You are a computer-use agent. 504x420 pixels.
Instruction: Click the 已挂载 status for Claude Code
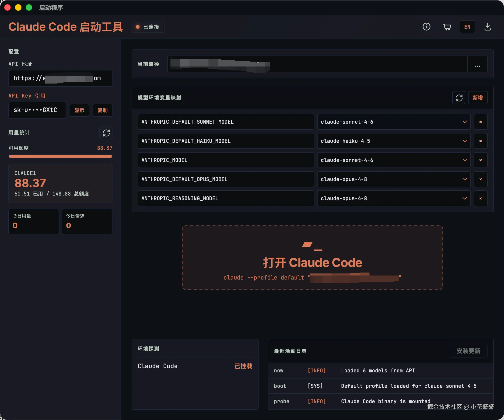(x=243, y=366)
